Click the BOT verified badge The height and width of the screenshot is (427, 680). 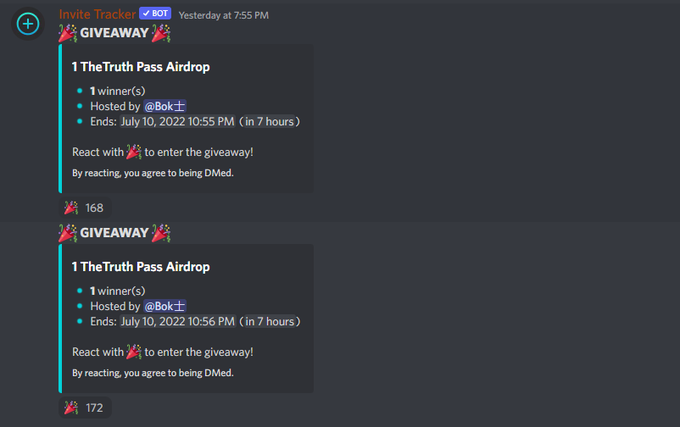[x=155, y=13]
